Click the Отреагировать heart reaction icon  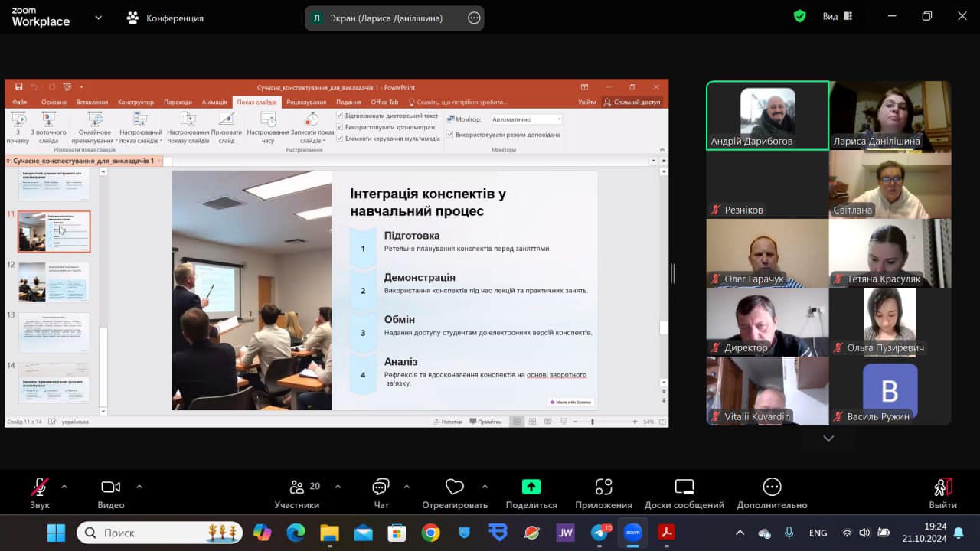tap(455, 487)
